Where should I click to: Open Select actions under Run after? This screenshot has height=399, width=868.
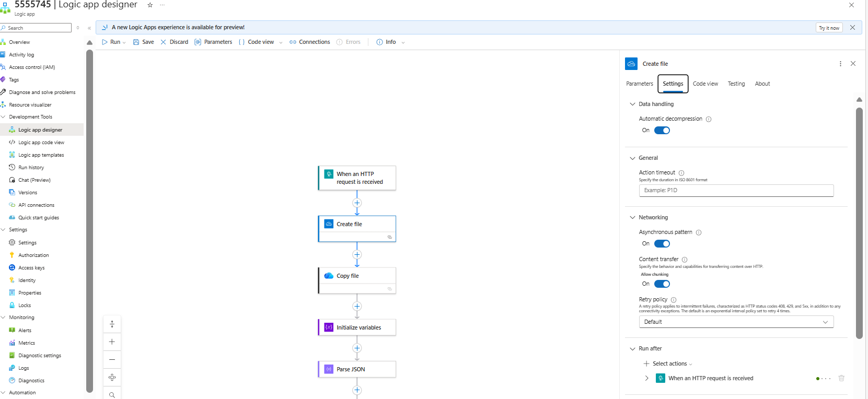pyautogui.click(x=668, y=364)
